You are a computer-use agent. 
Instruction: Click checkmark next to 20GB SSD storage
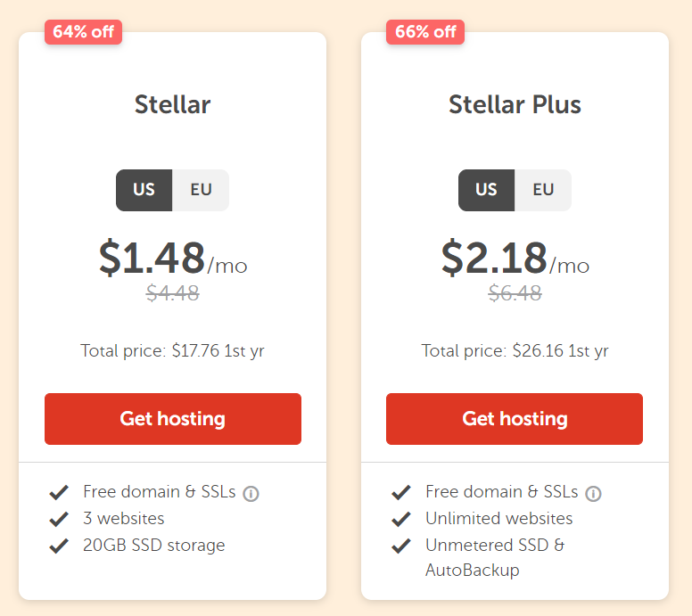[59, 546]
